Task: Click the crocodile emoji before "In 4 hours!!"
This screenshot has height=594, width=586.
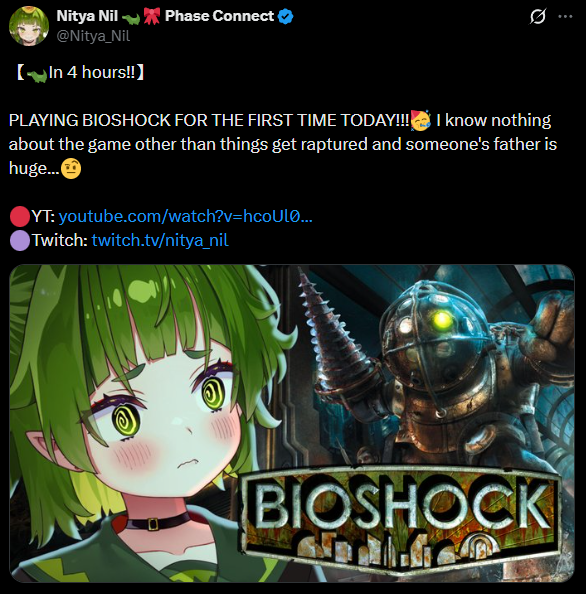Action: (37, 75)
